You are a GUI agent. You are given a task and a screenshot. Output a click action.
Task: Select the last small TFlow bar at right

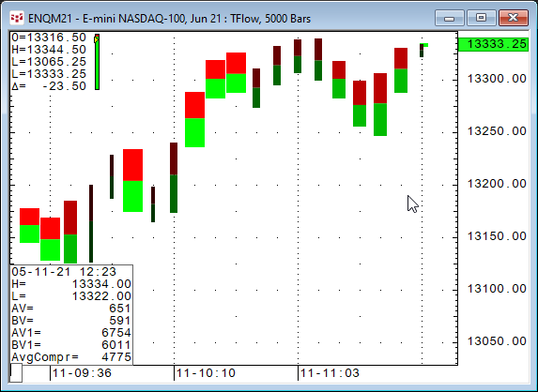pos(422,51)
